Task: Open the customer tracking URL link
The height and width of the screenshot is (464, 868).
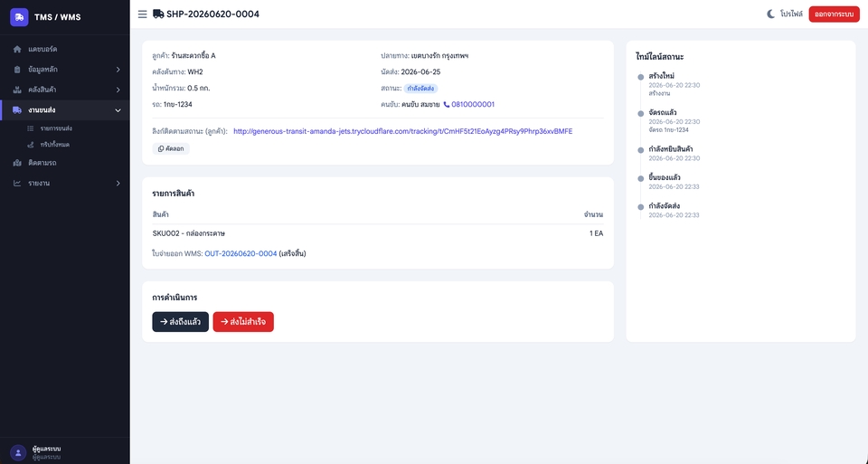Action: pyautogui.click(x=403, y=131)
